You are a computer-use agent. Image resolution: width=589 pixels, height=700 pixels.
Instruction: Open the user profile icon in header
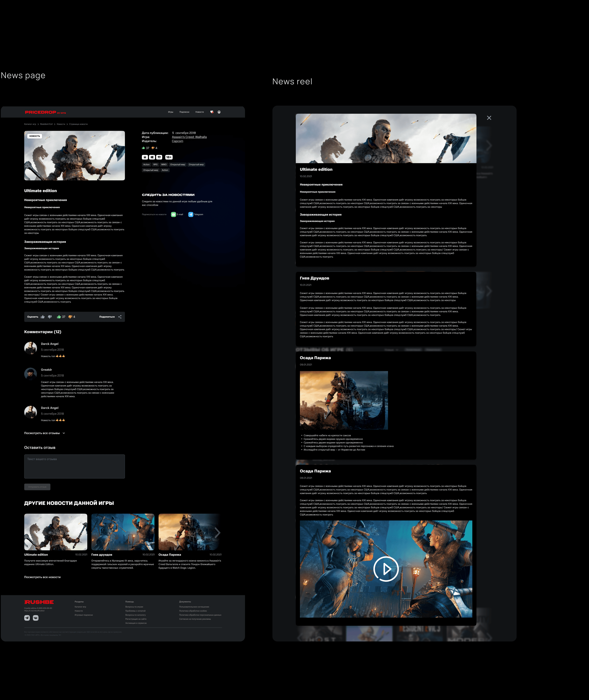point(219,112)
